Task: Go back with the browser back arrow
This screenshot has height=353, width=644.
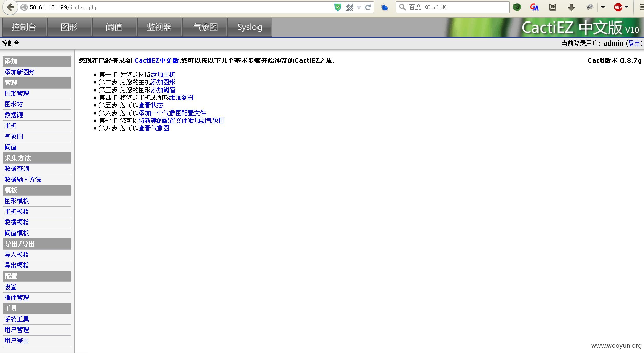Action: pos(10,7)
